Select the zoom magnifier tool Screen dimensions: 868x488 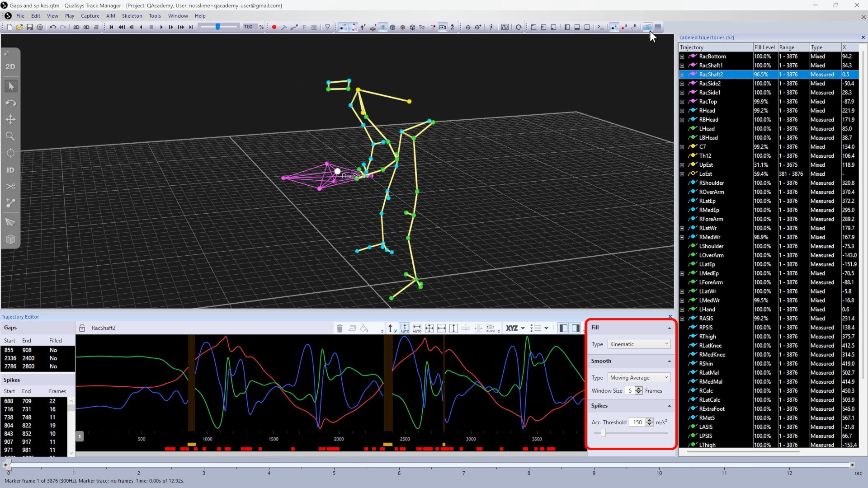(10, 136)
